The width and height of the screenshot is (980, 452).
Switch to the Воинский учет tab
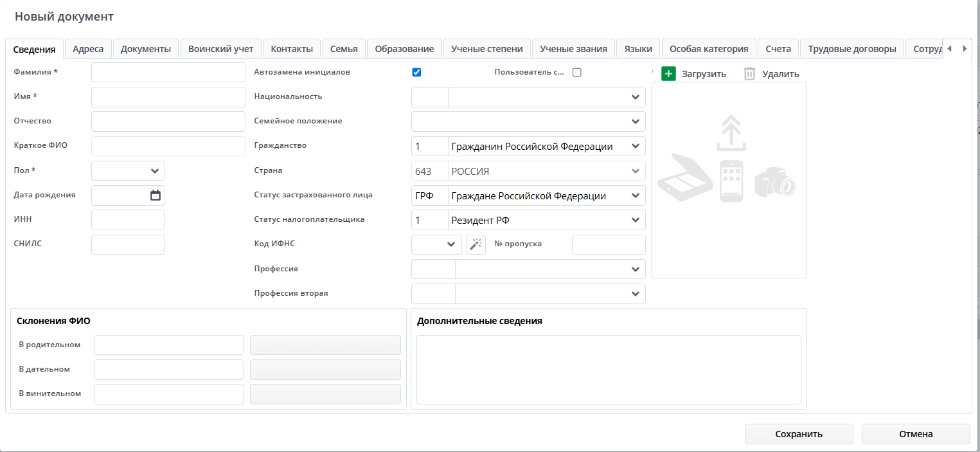coord(220,49)
